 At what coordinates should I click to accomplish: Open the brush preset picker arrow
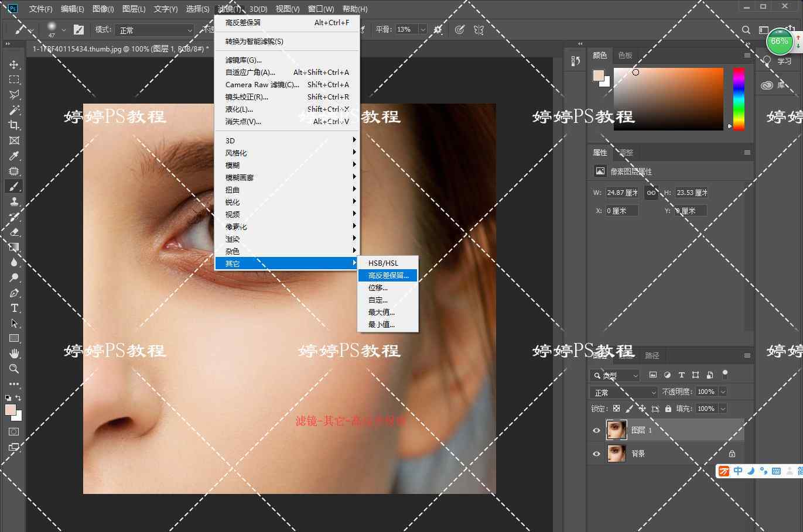[63, 30]
